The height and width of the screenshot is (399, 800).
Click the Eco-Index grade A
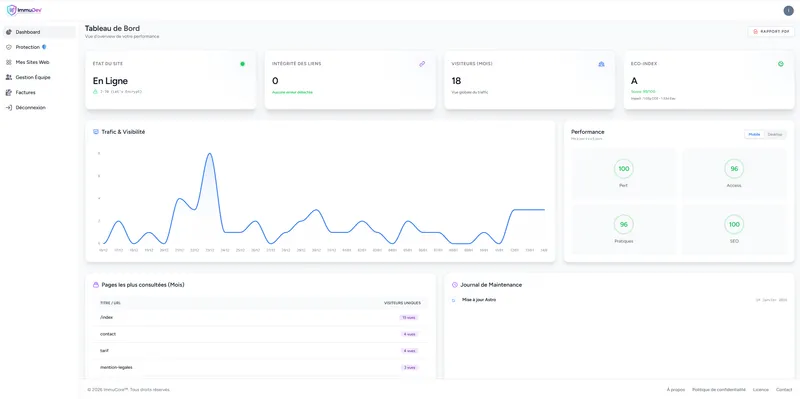pos(634,81)
